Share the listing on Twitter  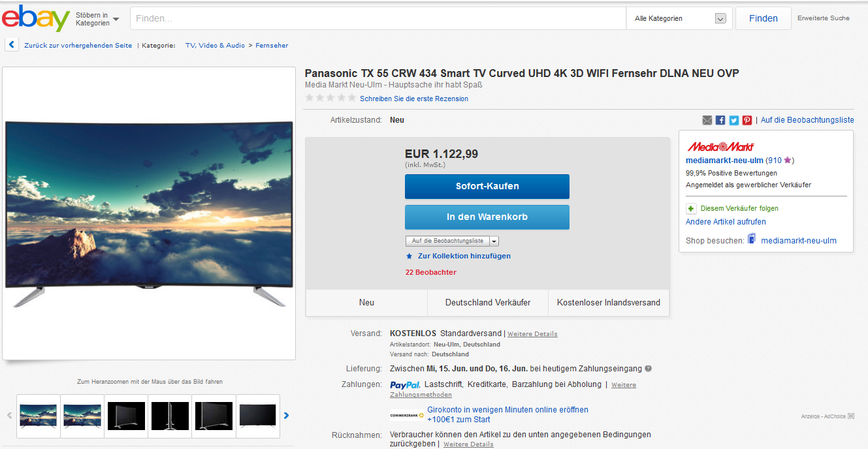coord(733,120)
